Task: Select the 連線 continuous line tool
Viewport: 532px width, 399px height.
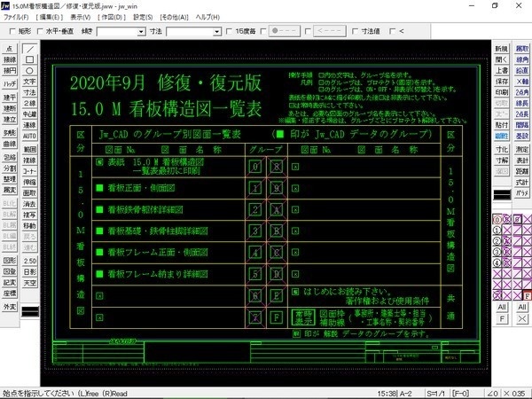Action: pyautogui.click(x=29, y=125)
